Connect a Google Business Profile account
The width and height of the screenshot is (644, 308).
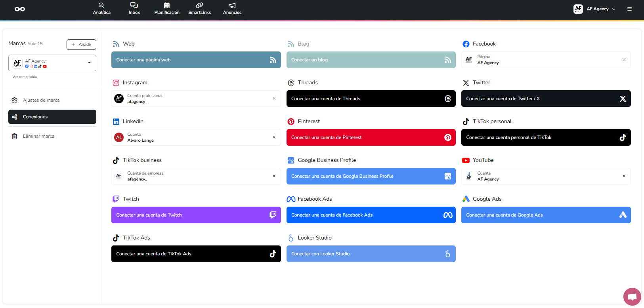[x=371, y=176]
